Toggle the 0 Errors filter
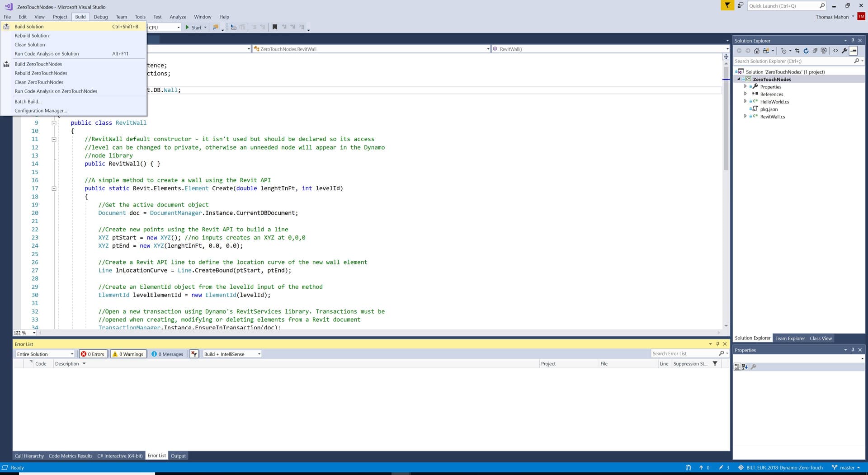Screen dimensions: 868x475 (x=93, y=354)
